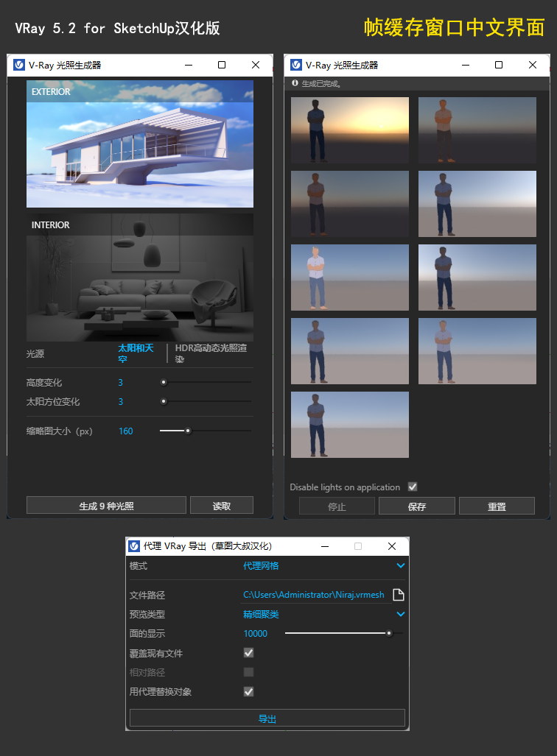Toggle Disable lights on application checkbox
557x756 pixels.
tap(412, 487)
